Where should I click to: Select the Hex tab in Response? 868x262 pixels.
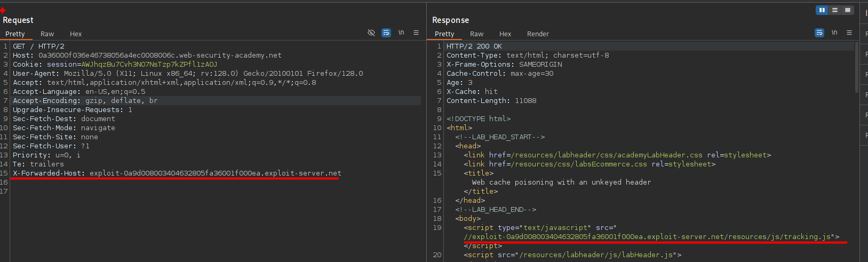pos(505,34)
